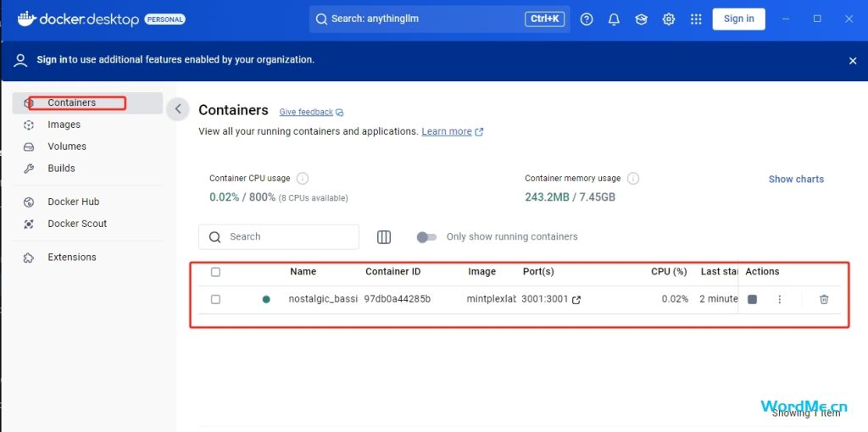This screenshot has height=432, width=868.
Task: Click Show charts
Action: click(x=796, y=179)
